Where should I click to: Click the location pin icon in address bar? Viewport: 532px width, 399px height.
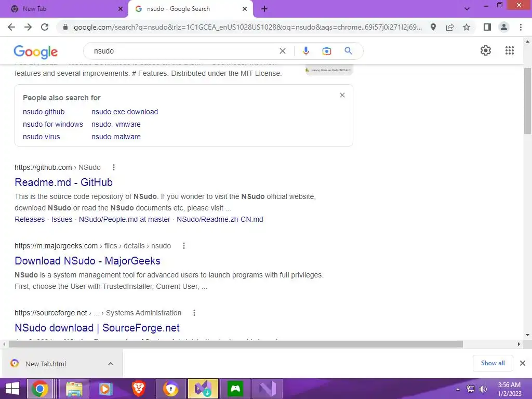[x=433, y=27]
